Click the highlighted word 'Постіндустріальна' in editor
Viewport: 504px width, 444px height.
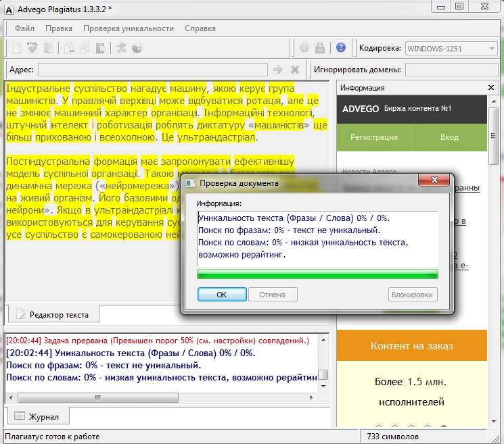[x=48, y=161]
